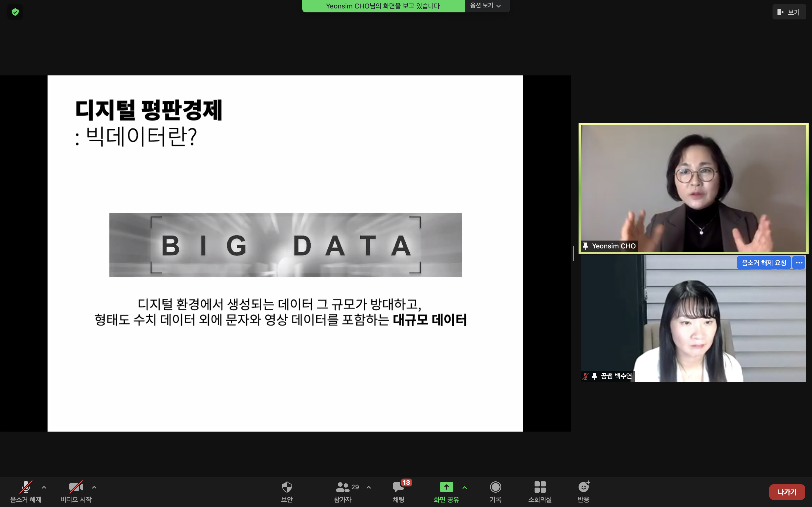
Task: Click the green Share Screen (화면 공유) icon
Action: pyautogui.click(x=446, y=487)
